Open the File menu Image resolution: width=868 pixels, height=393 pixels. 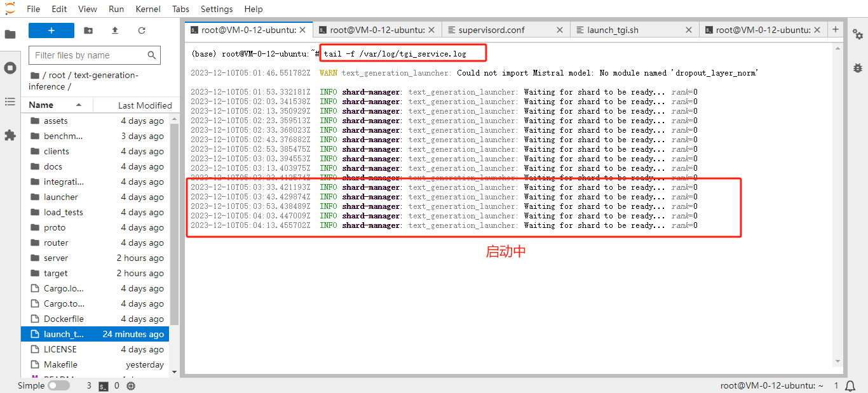coord(34,9)
